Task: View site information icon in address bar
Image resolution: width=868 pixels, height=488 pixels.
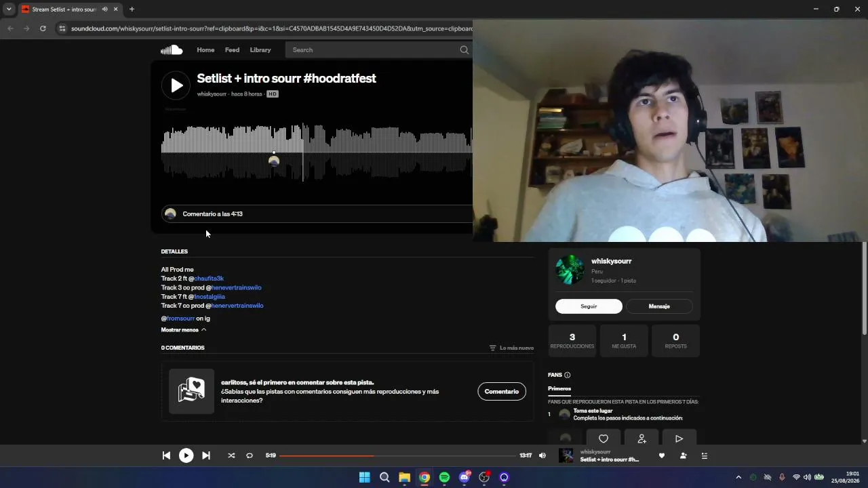Action: pyautogui.click(x=62, y=28)
